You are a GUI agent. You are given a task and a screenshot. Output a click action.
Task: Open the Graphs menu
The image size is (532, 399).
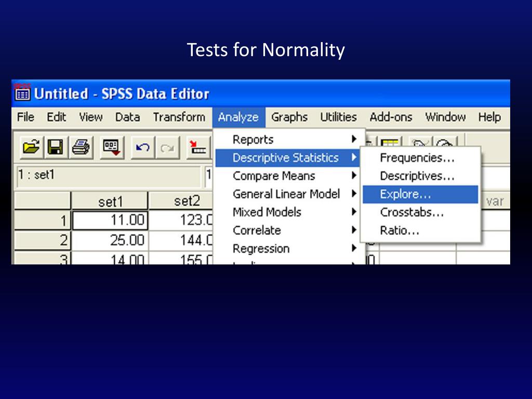pos(289,117)
